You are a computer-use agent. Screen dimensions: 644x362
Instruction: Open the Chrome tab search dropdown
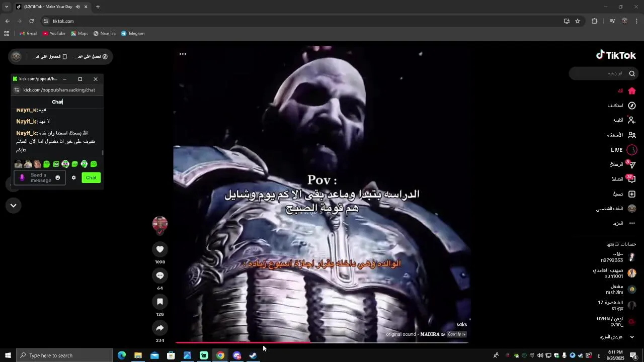(x=6, y=7)
